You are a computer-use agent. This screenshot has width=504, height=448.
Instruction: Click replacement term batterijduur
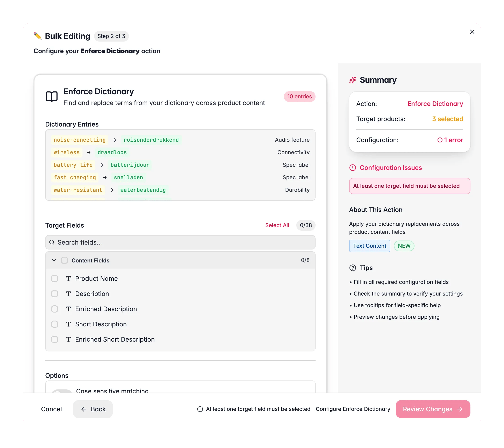pos(130,165)
